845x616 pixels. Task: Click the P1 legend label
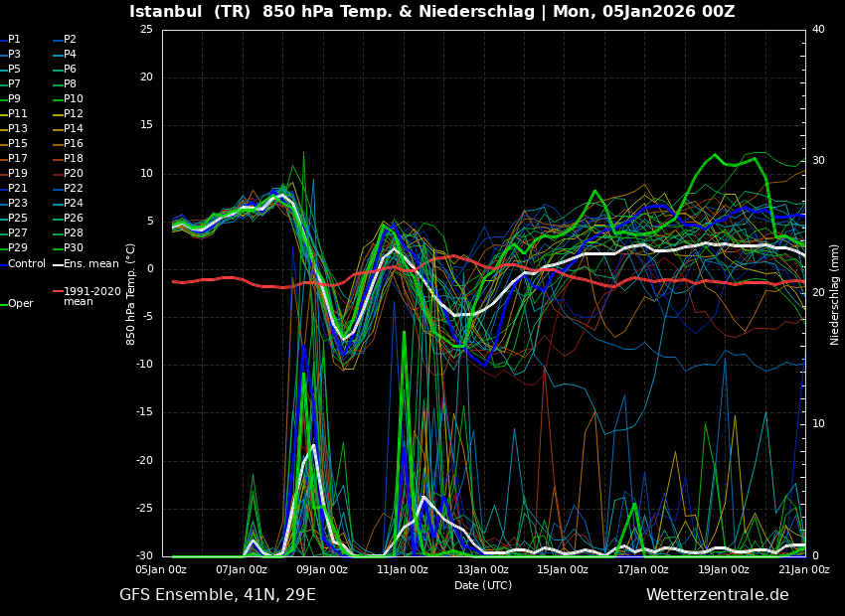pyautogui.click(x=14, y=40)
